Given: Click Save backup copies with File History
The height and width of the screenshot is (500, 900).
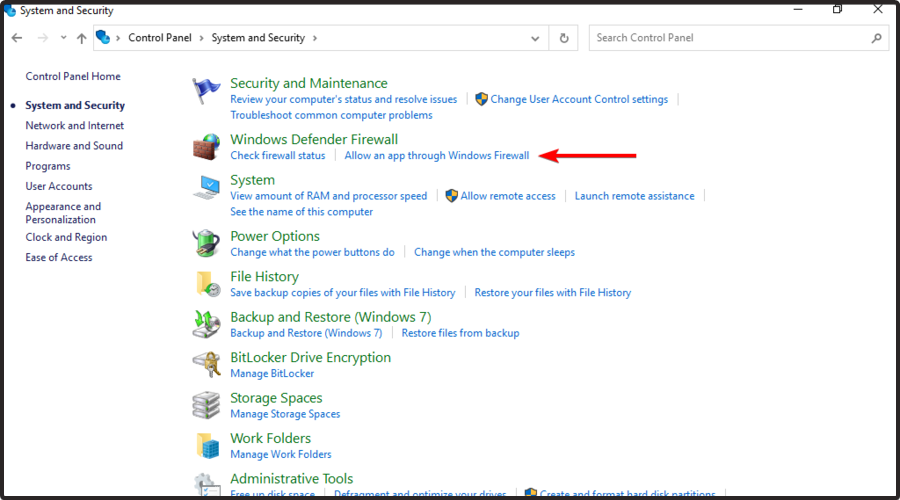Looking at the screenshot, I should point(343,293).
